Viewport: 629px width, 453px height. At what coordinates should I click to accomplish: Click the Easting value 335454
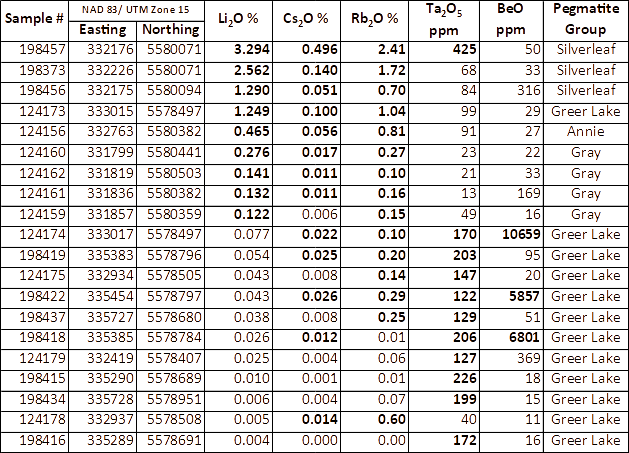110,297
